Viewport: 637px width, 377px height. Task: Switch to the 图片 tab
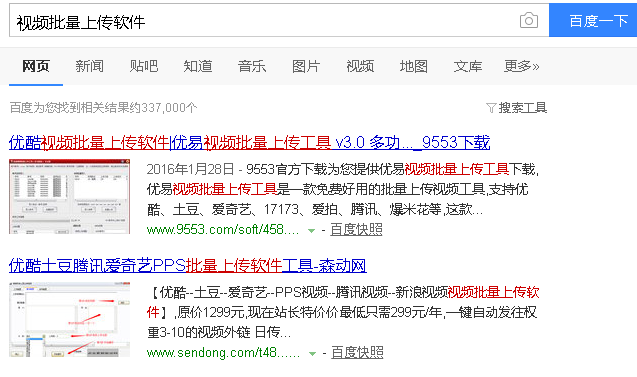coord(306,66)
